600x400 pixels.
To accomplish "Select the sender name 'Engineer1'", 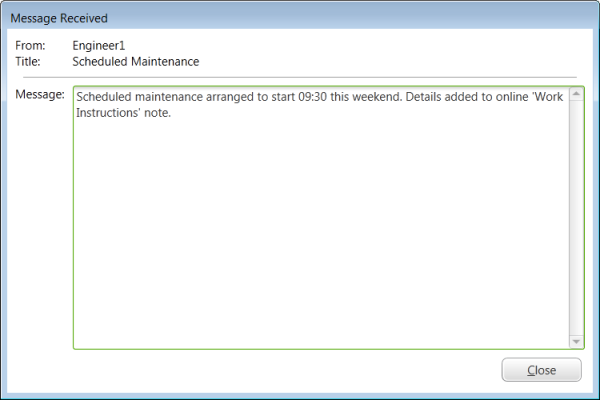I will click(x=98, y=46).
